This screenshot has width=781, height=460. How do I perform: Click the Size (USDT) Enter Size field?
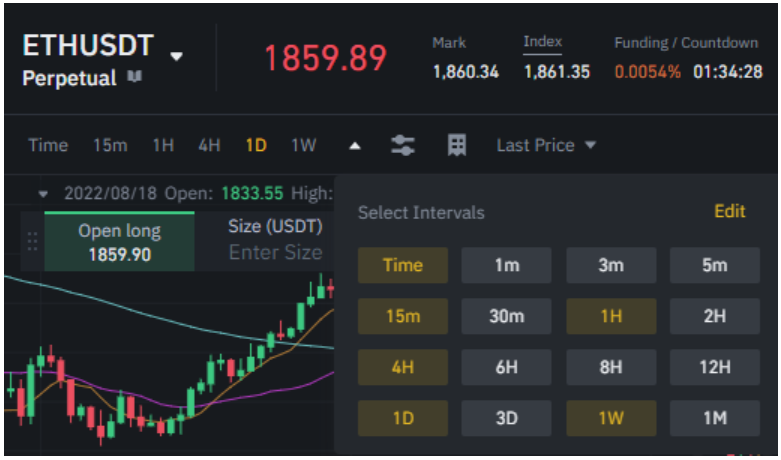[x=275, y=252]
